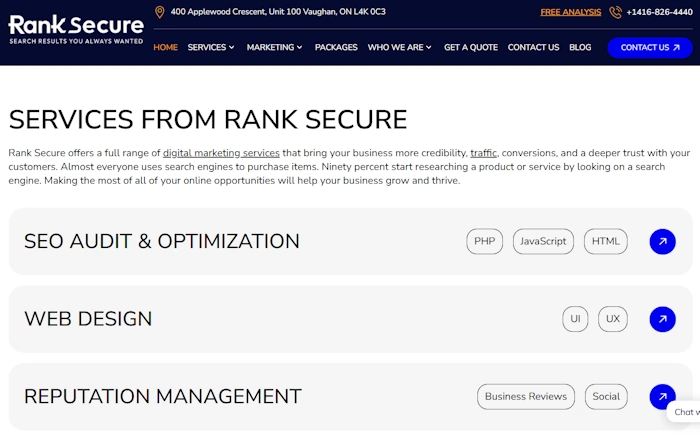Select the UX tag

coord(613,319)
